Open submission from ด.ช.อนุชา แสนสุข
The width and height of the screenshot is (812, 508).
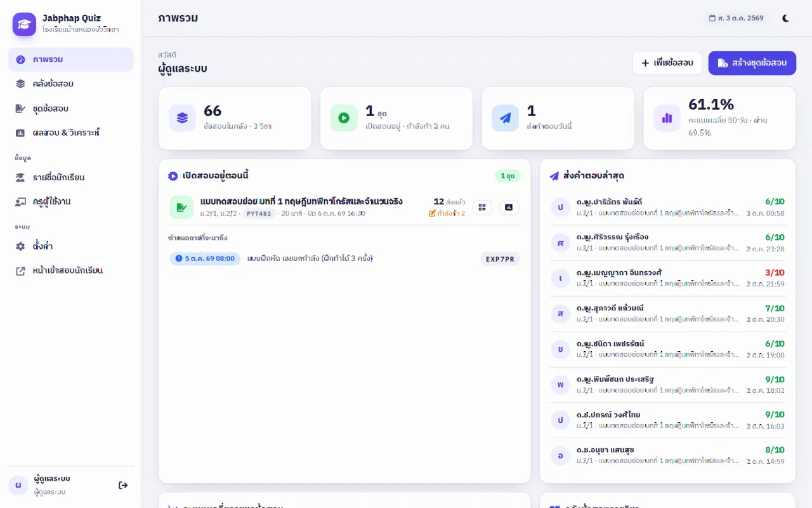click(x=667, y=456)
